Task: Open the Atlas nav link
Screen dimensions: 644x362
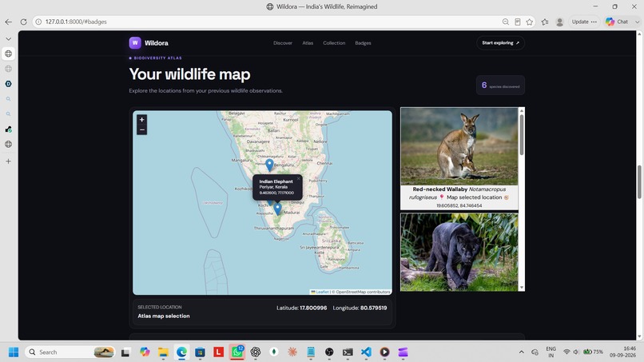Action: tap(308, 42)
